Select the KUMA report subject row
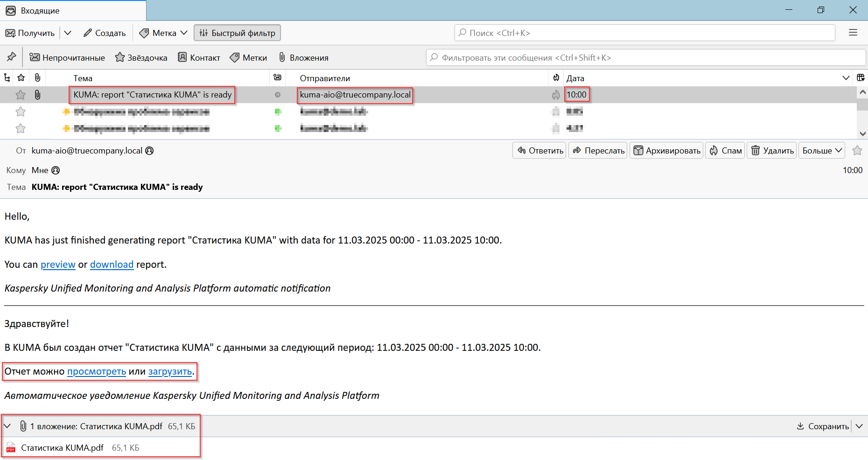 click(153, 95)
